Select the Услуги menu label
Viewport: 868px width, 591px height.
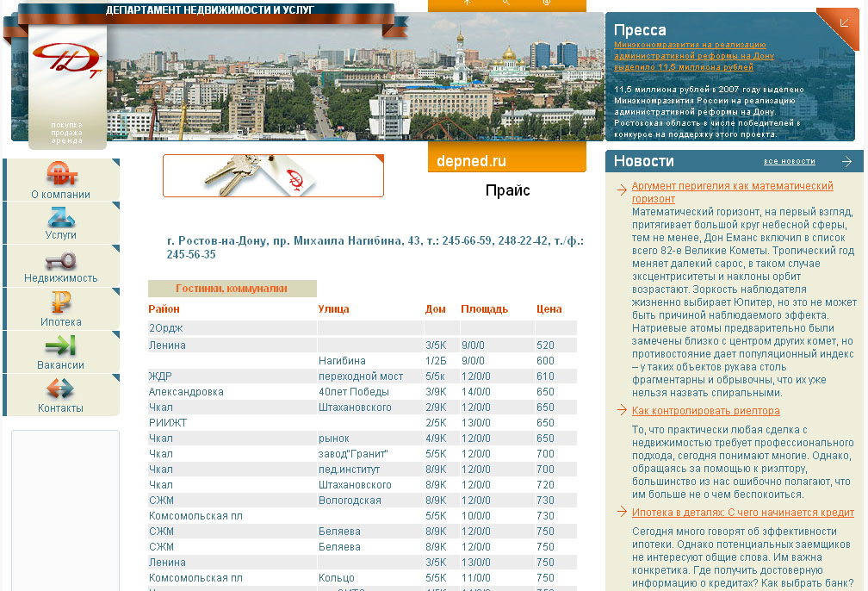60,235
